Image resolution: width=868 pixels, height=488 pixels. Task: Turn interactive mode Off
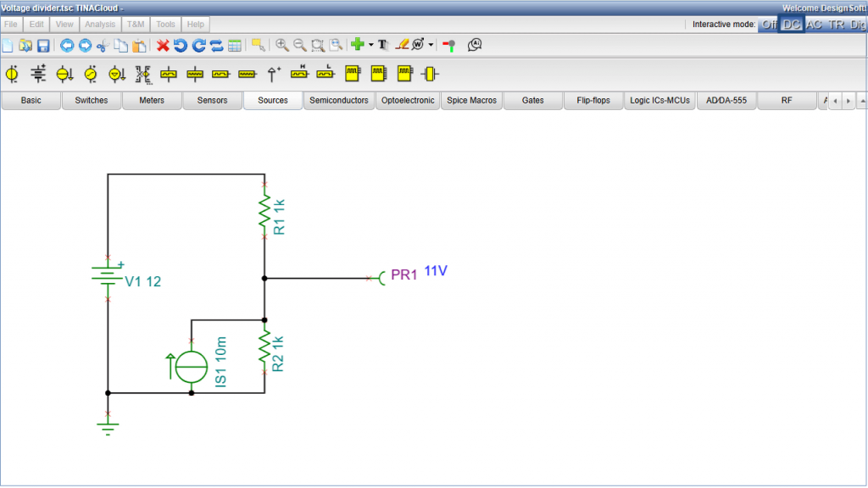(x=768, y=25)
